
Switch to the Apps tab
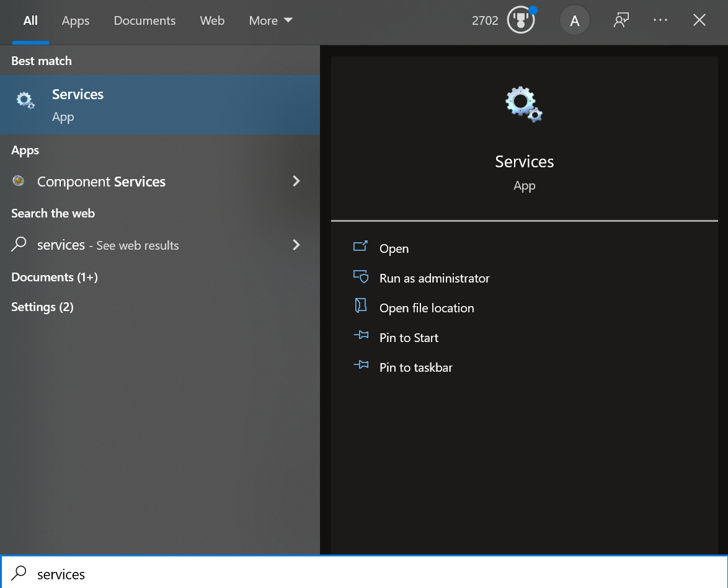[x=76, y=20]
